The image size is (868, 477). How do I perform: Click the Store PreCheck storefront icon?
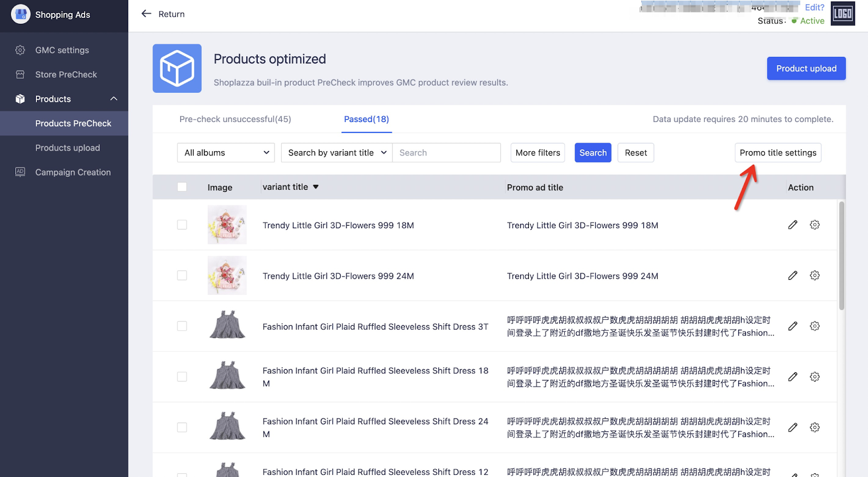(20, 74)
